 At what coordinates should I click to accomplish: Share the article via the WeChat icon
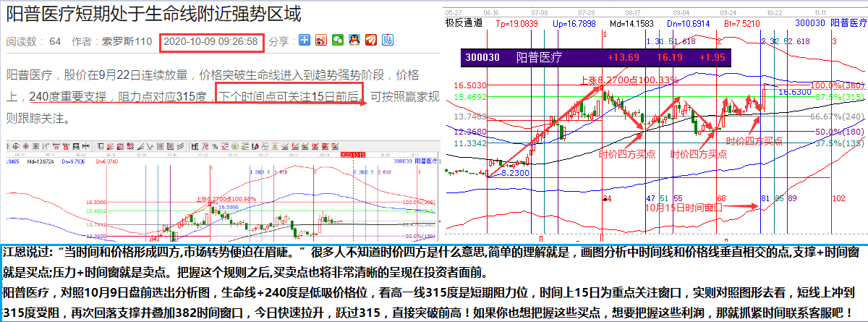coord(338,41)
